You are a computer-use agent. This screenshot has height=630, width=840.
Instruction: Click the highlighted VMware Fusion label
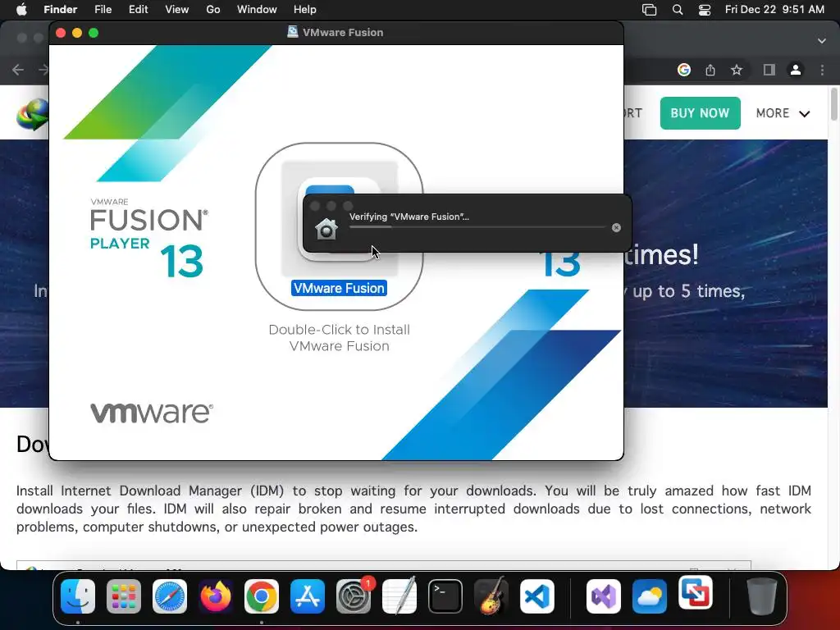pyautogui.click(x=339, y=288)
